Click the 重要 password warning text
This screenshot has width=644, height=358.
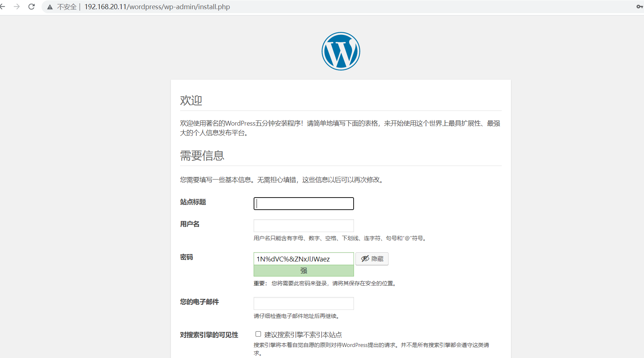coord(326,283)
